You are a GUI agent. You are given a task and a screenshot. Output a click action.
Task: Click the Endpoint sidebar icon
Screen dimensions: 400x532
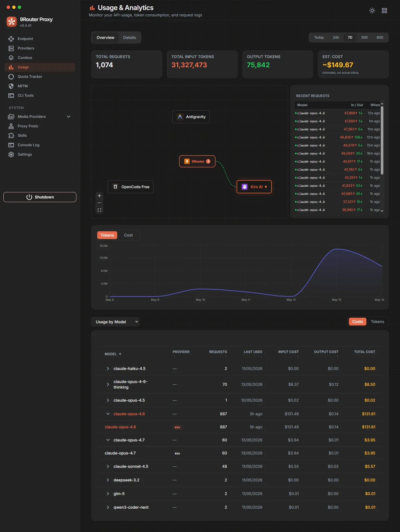pos(11,39)
